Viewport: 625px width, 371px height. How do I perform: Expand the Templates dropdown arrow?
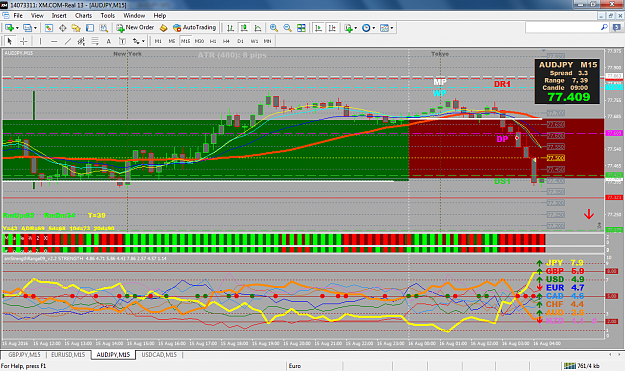tap(392, 28)
